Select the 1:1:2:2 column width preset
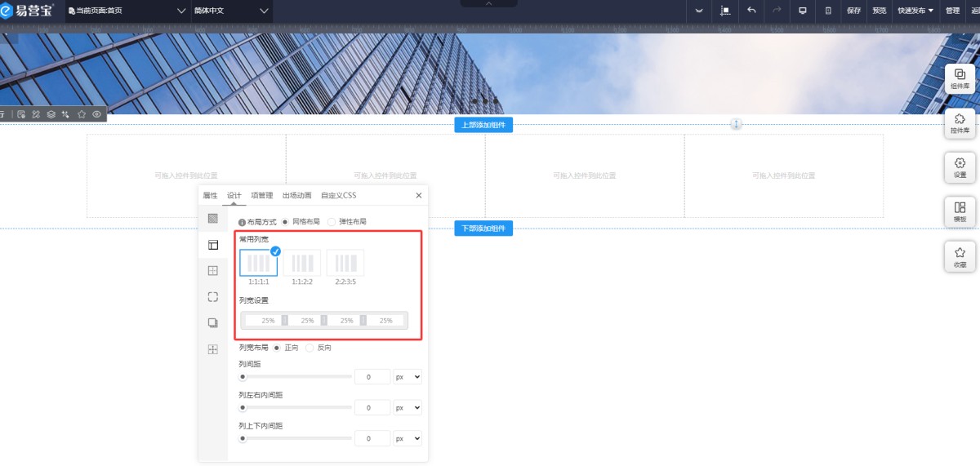The width and height of the screenshot is (980, 466). click(x=302, y=264)
